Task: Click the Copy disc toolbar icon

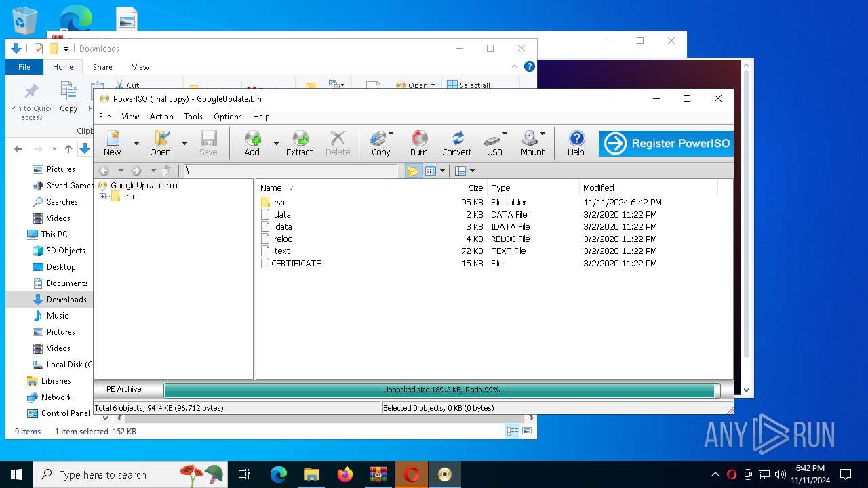Action: tap(380, 144)
